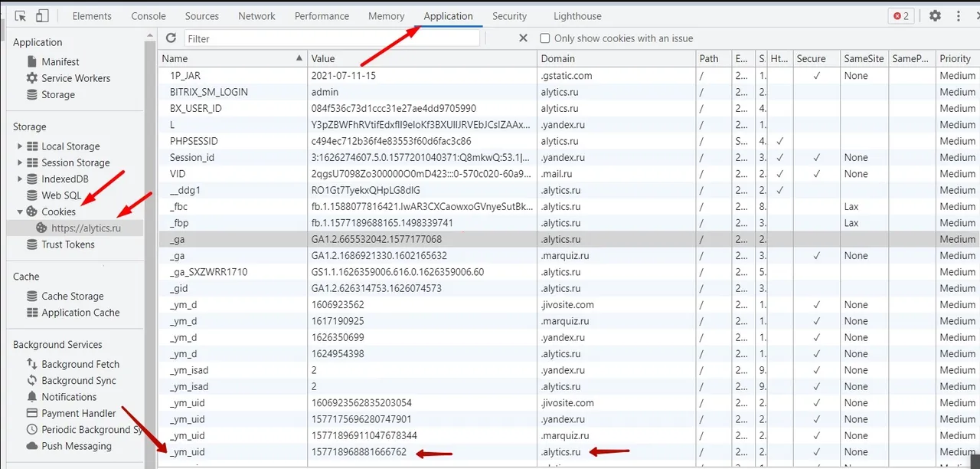
Task: Open Service Workers in the sidebar
Action: pyautogui.click(x=76, y=78)
